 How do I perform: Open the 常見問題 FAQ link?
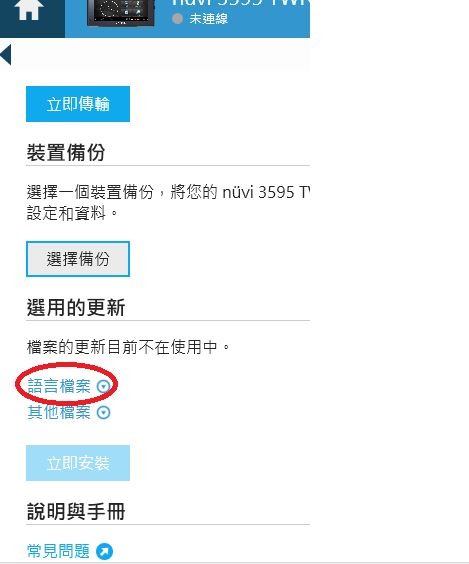(58, 551)
